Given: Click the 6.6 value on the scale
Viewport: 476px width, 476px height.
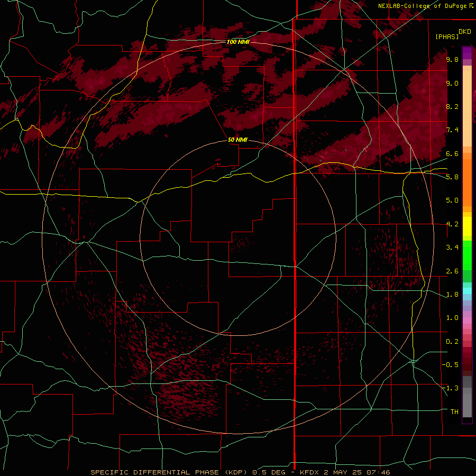Looking at the screenshot, I should (452, 153).
